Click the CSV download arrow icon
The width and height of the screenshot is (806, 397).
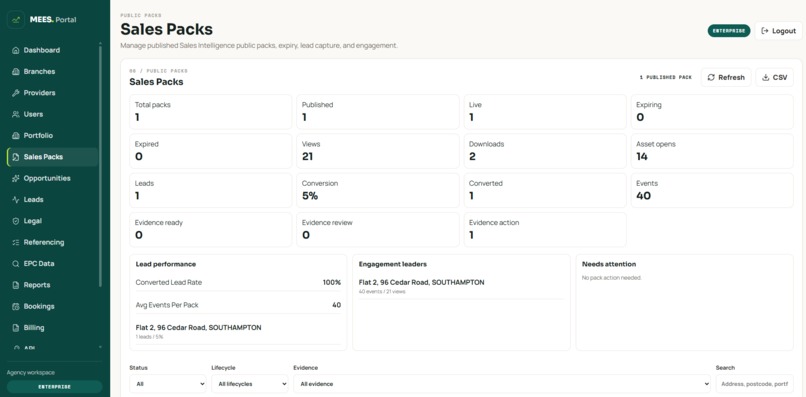(765, 78)
